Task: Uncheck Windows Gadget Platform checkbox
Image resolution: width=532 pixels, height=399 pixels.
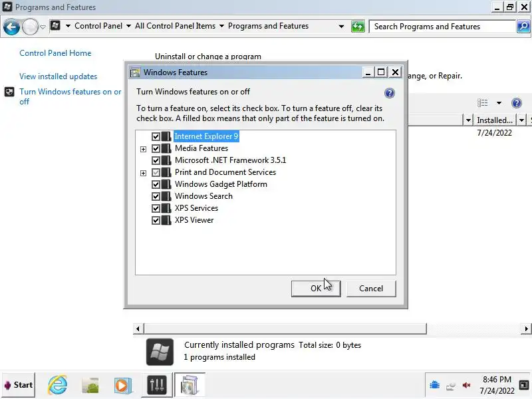Action: pos(156,184)
